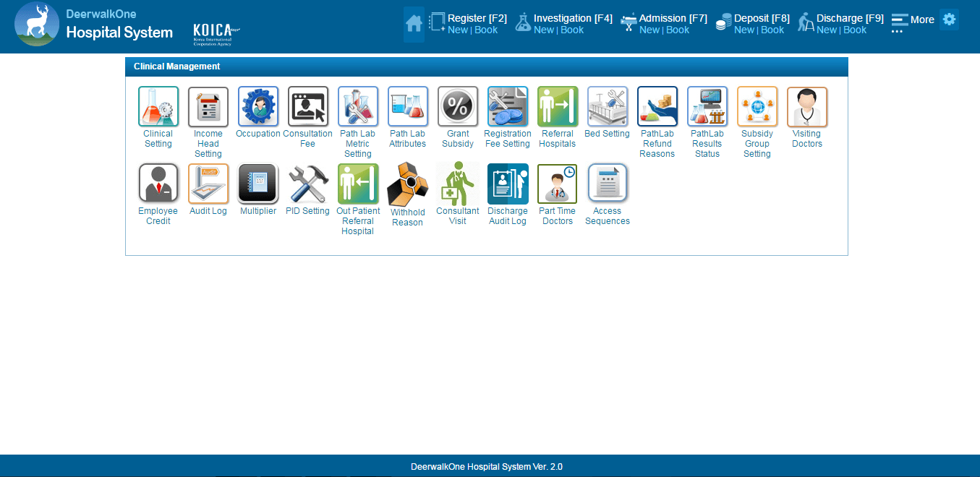This screenshot has height=477, width=980.
Task: Click New under Discharge
Action: (x=827, y=30)
